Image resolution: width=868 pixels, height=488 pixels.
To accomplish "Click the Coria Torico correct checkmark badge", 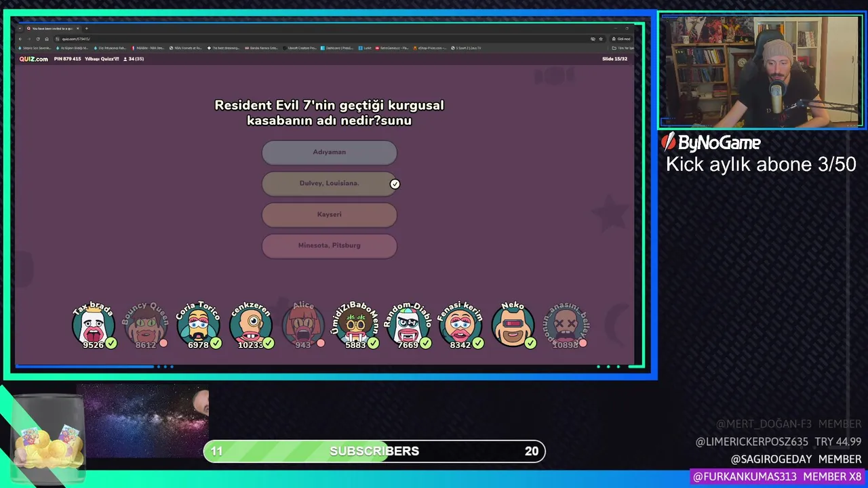I will click(216, 344).
